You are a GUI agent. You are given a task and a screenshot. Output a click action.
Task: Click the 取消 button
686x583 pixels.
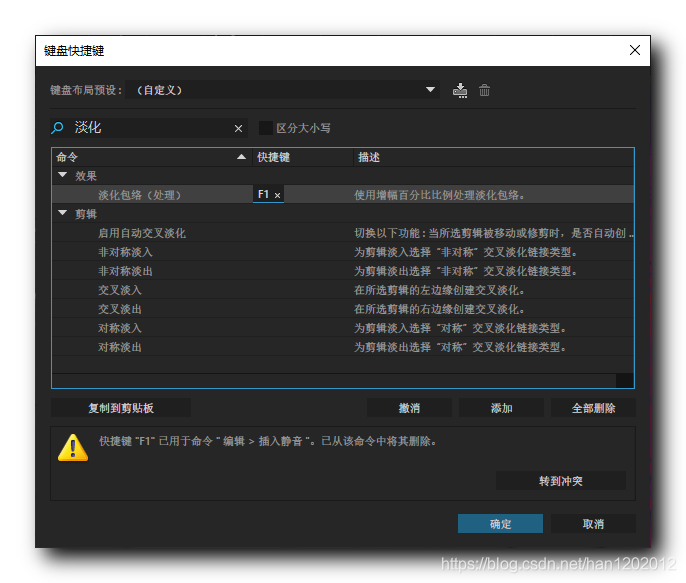(593, 524)
